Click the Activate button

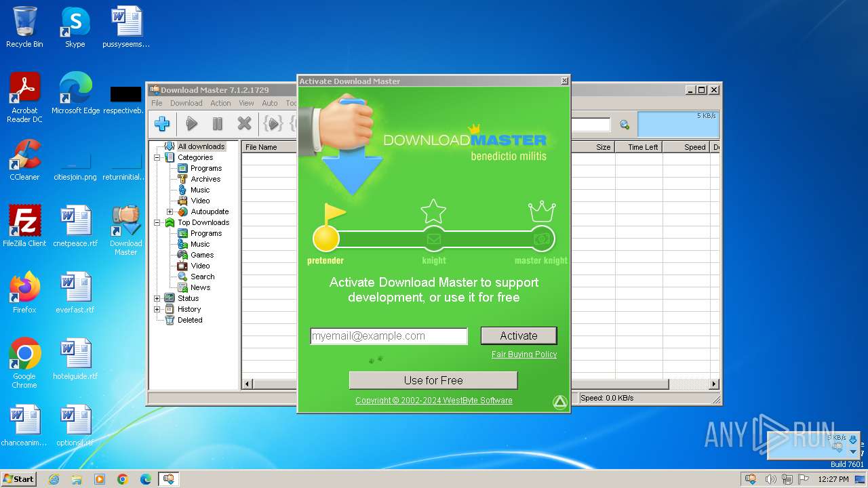point(519,335)
